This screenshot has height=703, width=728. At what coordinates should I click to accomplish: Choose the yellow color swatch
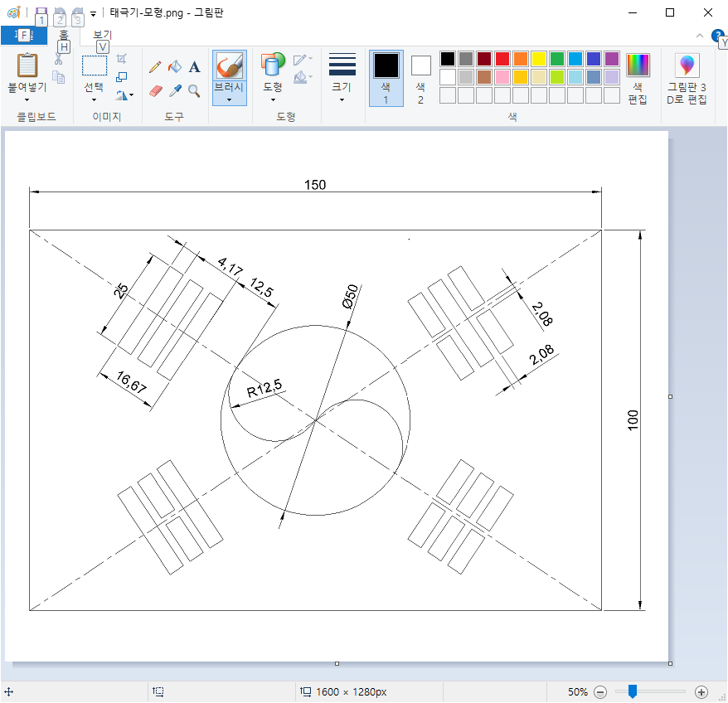tap(539, 59)
